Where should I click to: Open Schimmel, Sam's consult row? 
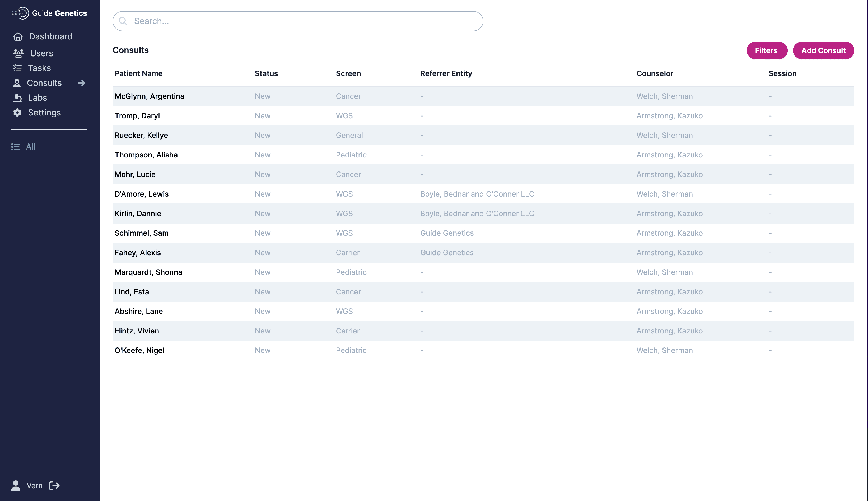tap(141, 233)
